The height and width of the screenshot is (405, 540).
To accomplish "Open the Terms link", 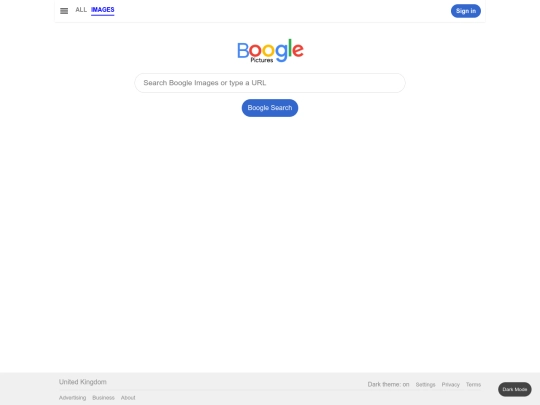I will 473,384.
